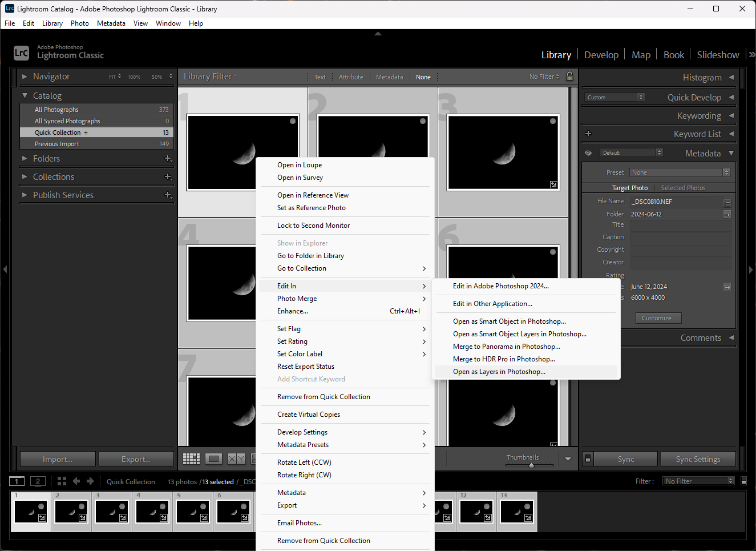Adjust the Thumbnails size slider

[x=531, y=465]
